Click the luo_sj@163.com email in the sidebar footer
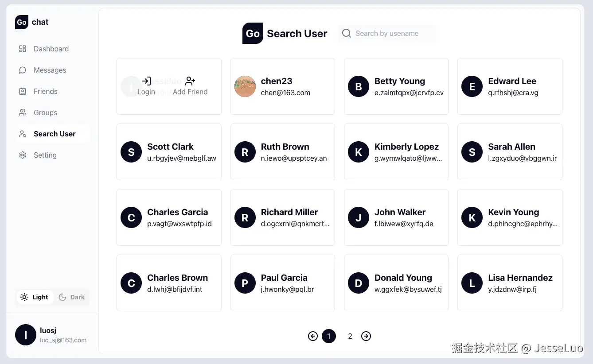 (63, 340)
